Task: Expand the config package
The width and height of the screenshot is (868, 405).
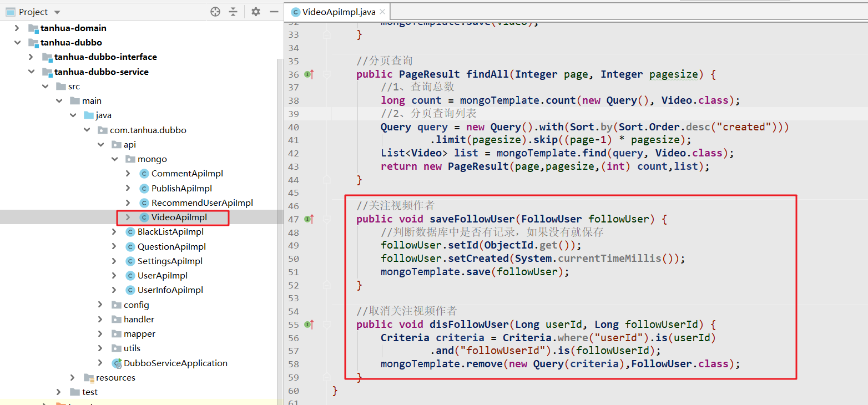Action: coord(100,305)
